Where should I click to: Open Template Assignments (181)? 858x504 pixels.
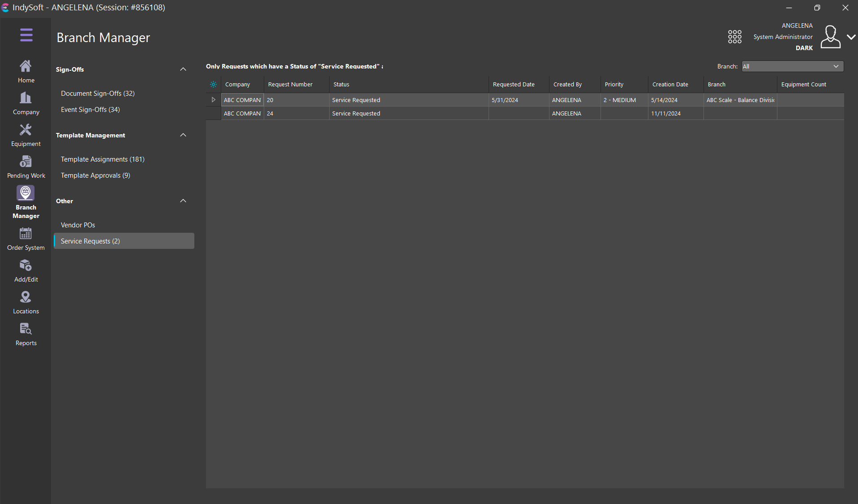point(103,159)
